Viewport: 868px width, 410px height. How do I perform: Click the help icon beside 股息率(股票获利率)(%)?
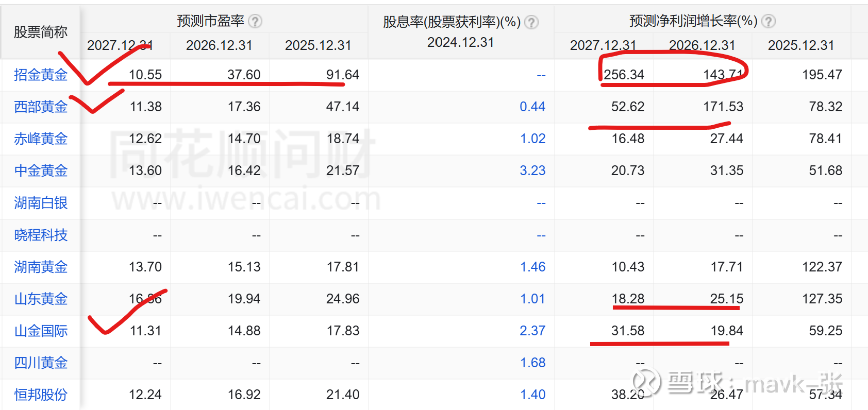[x=531, y=22]
